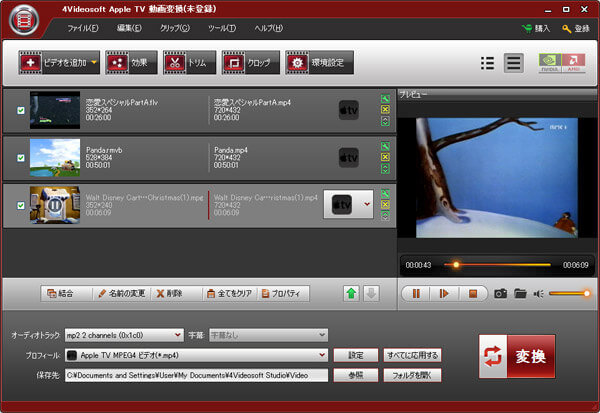Open the オーディオトラック dropdown
The image size is (600, 413).
[124, 335]
